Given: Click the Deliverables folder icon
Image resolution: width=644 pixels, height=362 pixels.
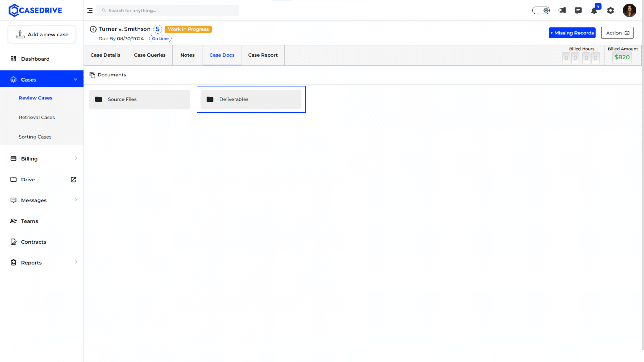Looking at the screenshot, I should [210, 99].
